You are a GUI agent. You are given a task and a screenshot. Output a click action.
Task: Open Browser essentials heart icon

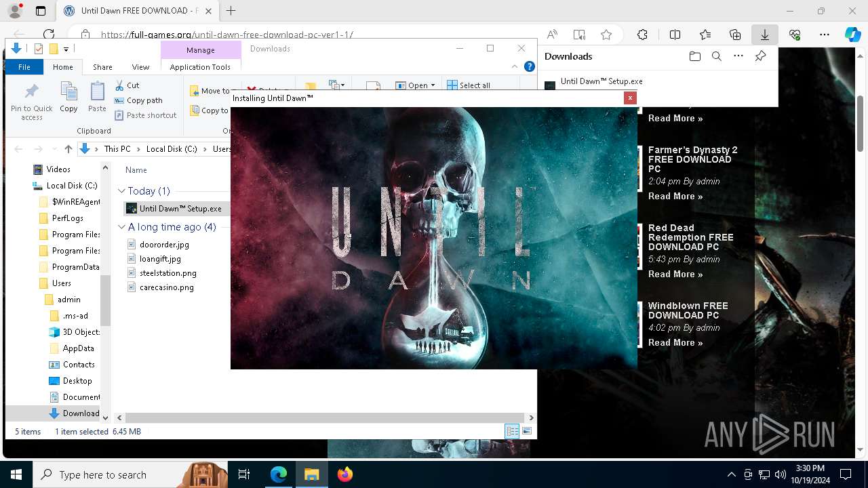coord(795,35)
